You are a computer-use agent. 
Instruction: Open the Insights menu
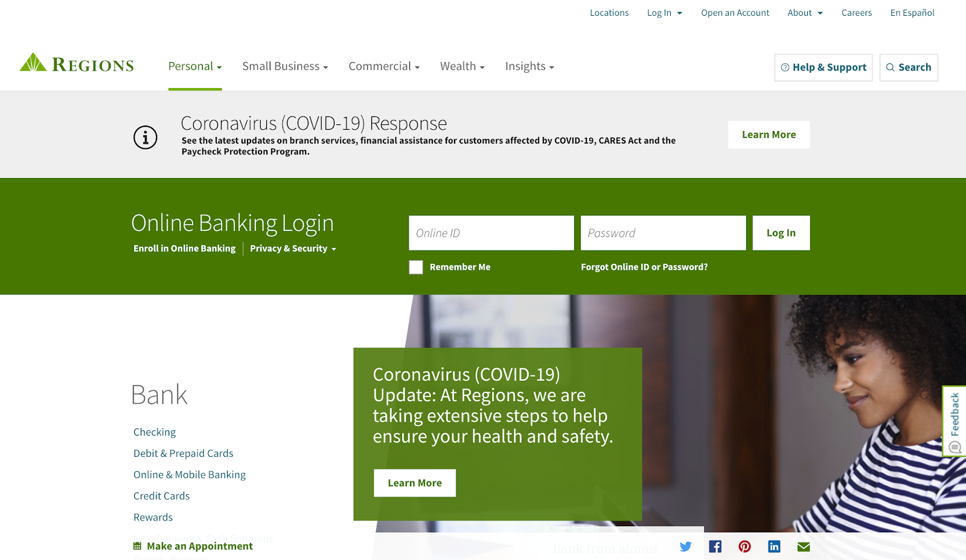529,66
